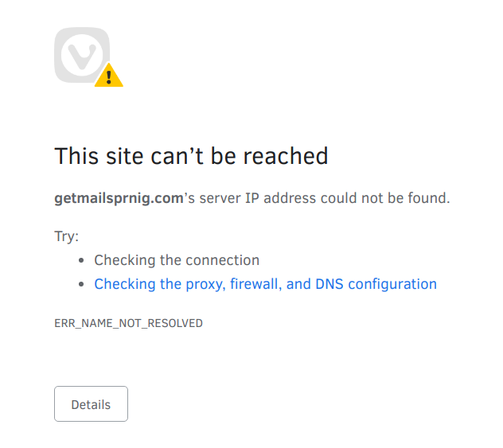The height and width of the screenshot is (448, 503).
Task: Click the "Try:" label
Action: (x=66, y=236)
